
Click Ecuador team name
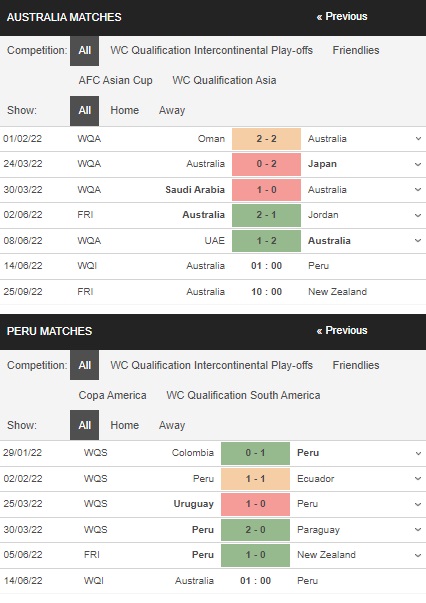pos(316,479)
